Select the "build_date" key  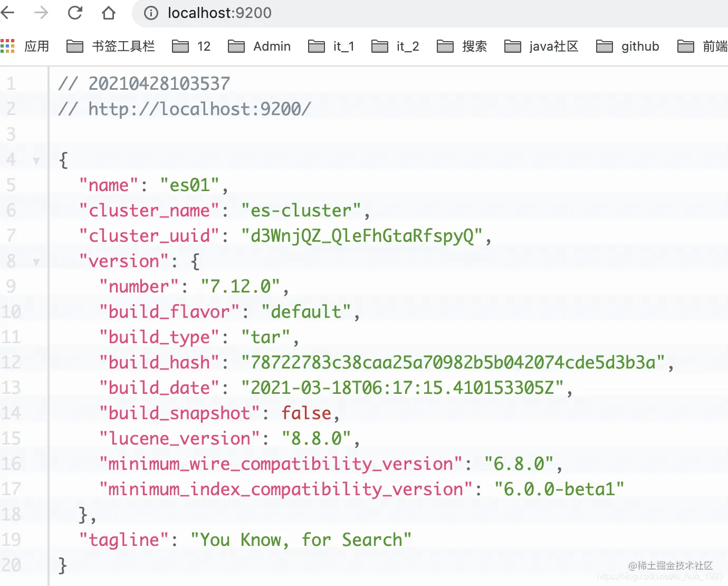pyautogui.click(x=159, y=388)
